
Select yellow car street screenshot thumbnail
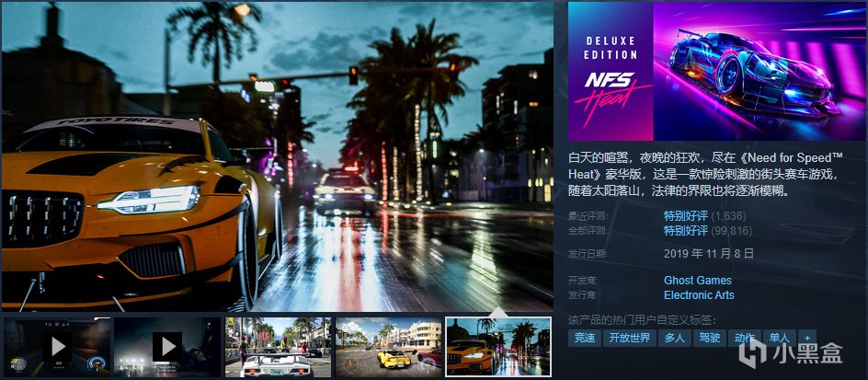[x=389, y=347]
